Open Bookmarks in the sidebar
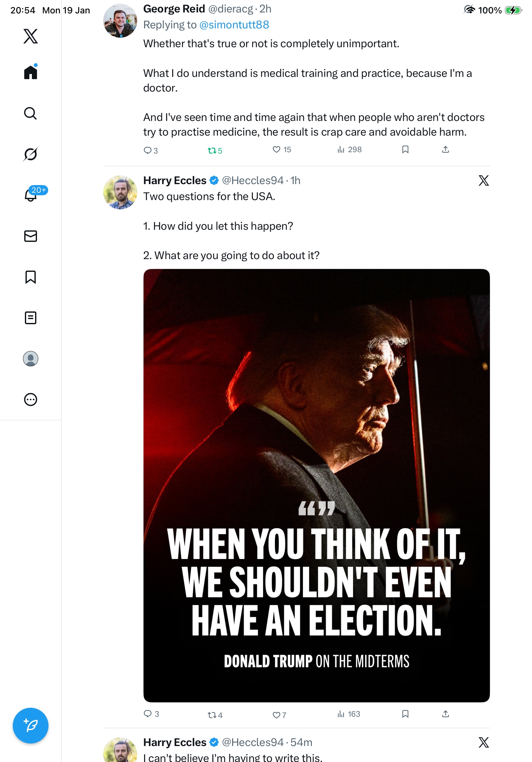This screenshot has height=762, width=532. click(31, 277)
